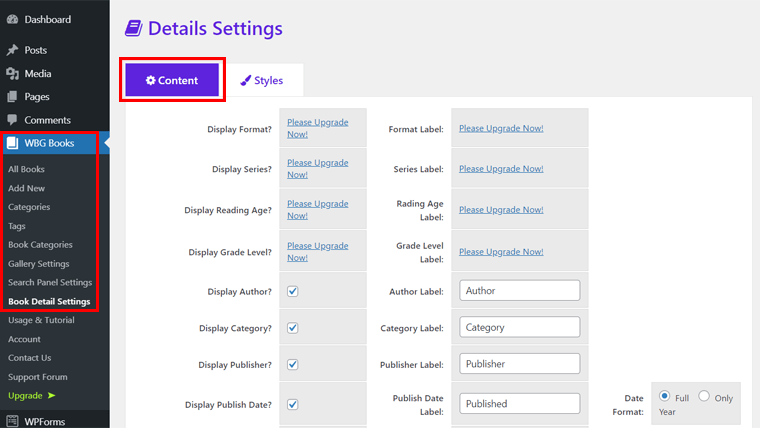Switch to the Styles tab
760x428 pixels.
(262, 80)
